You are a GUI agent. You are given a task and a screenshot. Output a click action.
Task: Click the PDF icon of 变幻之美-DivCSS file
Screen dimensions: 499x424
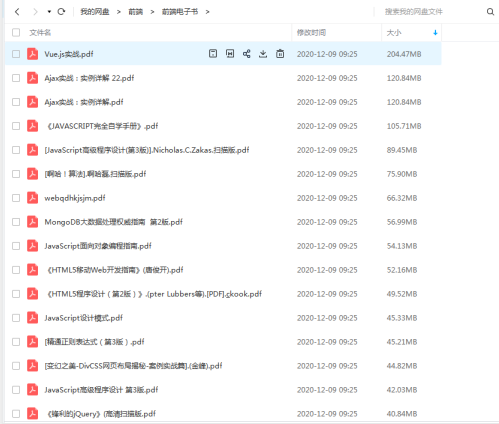point(32,366)
